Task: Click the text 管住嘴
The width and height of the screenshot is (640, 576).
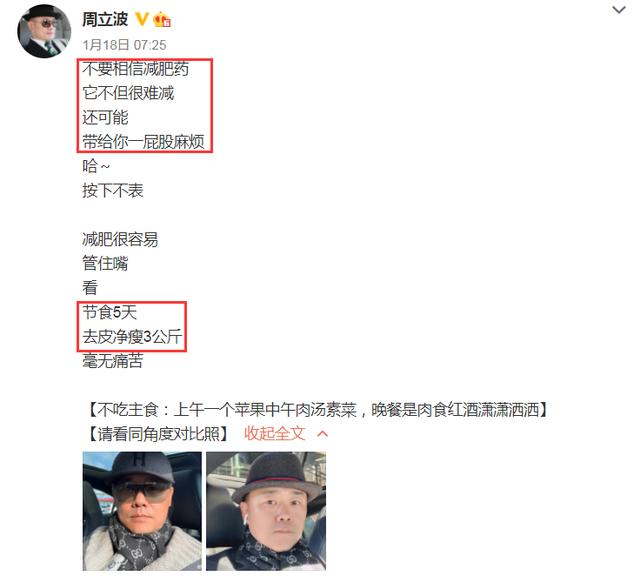Action: point(105,263)
